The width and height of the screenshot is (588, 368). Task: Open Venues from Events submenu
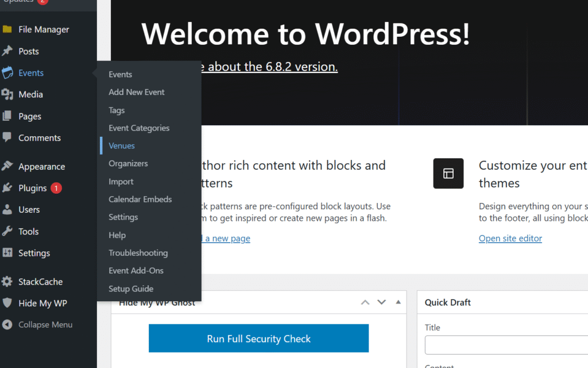(x=122, y=146)
